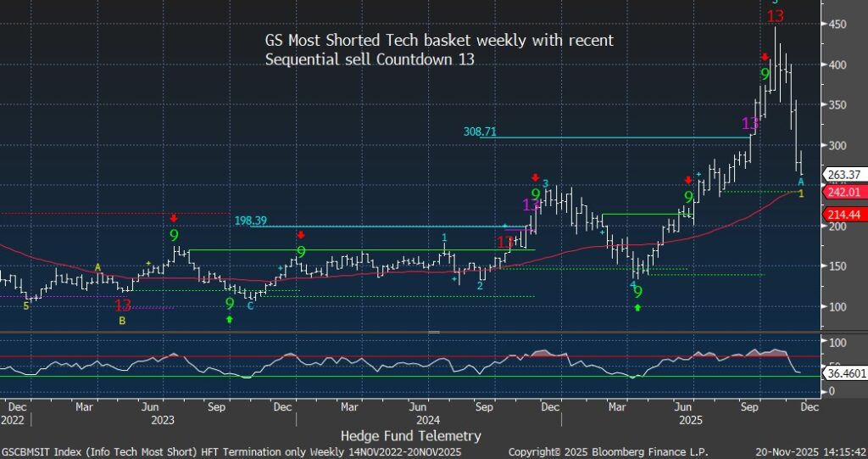Click the red 13 at the chart peak

pyautogui.click(x=775, y=16)
